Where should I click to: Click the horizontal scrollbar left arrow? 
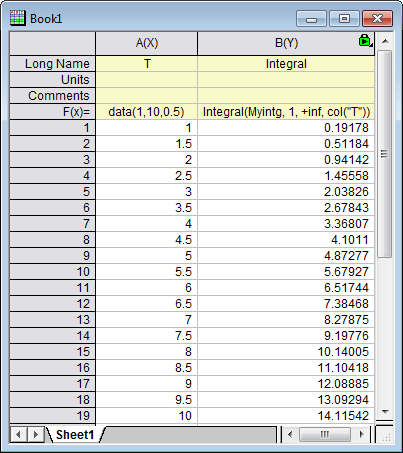coord(290,435)
